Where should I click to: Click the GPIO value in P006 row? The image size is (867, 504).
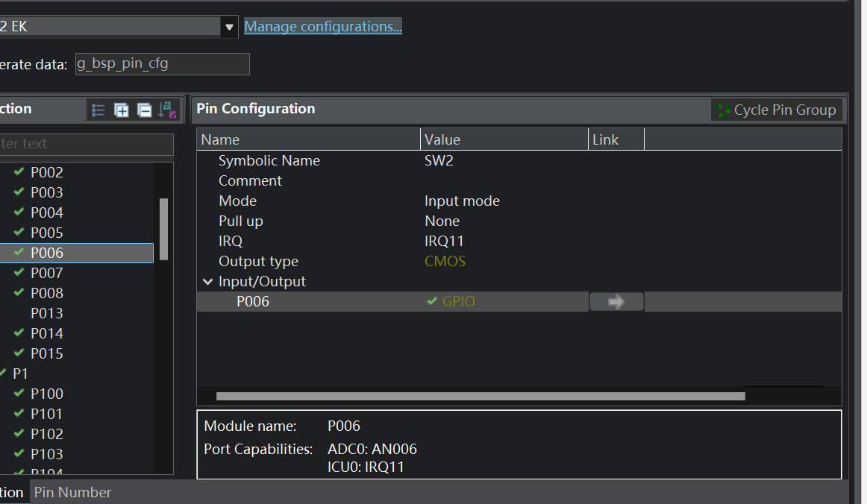click(459, 302)
